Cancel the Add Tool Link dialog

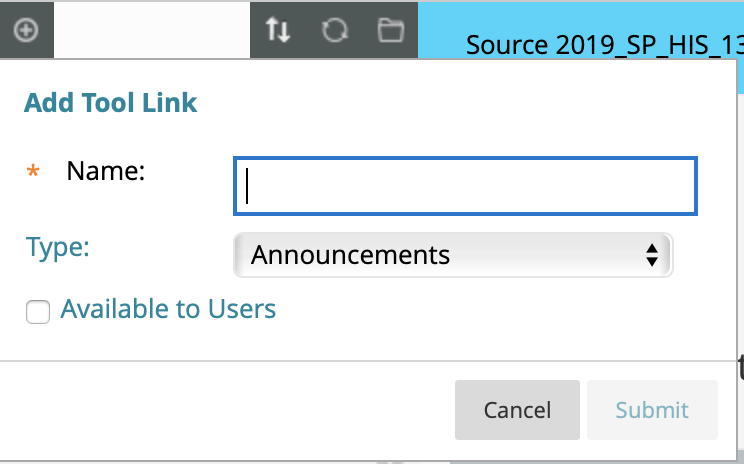pos(517,410)
